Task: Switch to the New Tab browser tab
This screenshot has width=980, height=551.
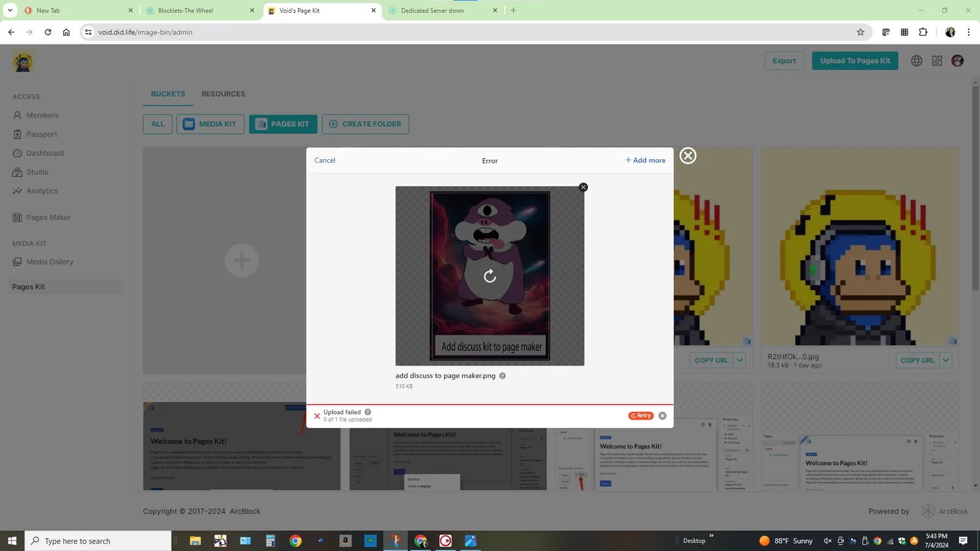Action: click(78, 10)
